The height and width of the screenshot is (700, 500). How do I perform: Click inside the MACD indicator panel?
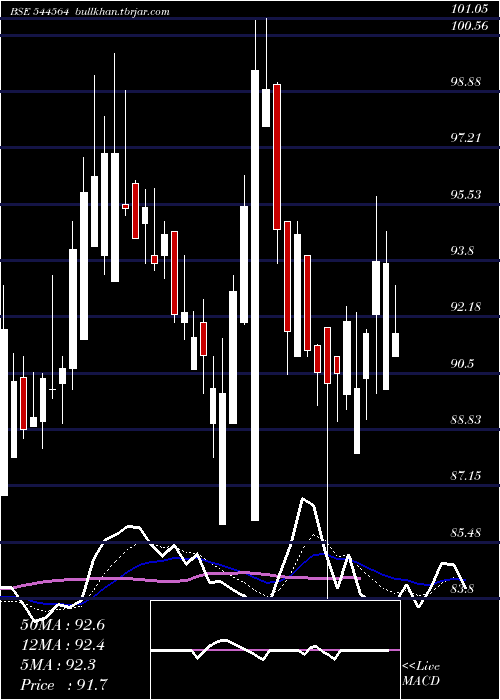(275, 650)
